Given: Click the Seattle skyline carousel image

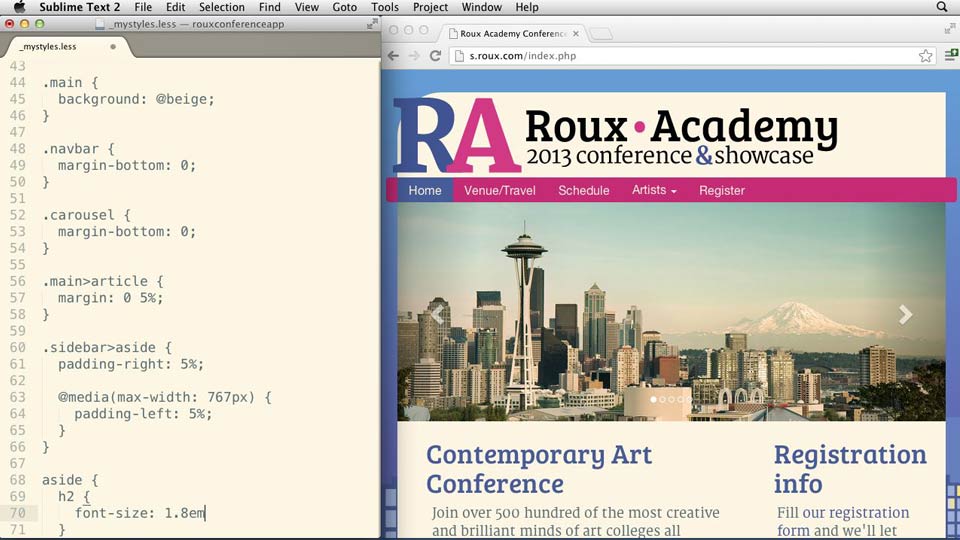Looking at the screenshot, I should point(671,312).
